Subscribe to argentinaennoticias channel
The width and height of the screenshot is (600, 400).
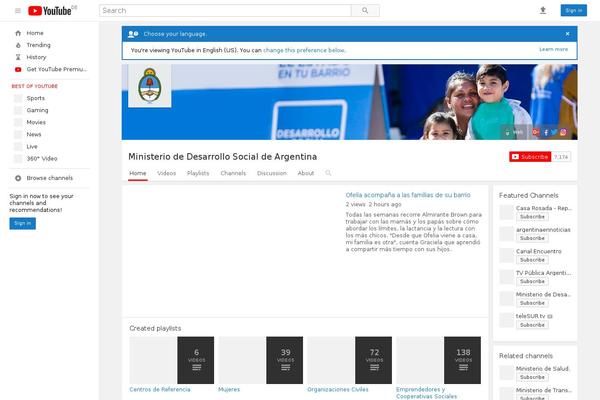coord(532,238)
